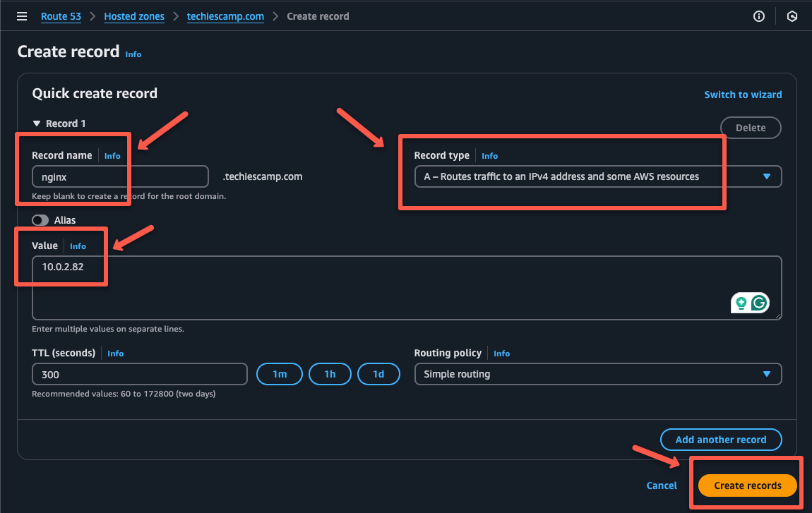Toggle the Alias switch
Image resolution: width=812 pixels, height=513 pixels.
pos(40,220)
